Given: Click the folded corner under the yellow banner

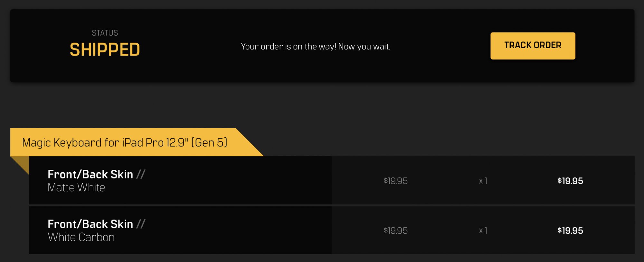Looking at the screenshot, I should coord(21,163).
